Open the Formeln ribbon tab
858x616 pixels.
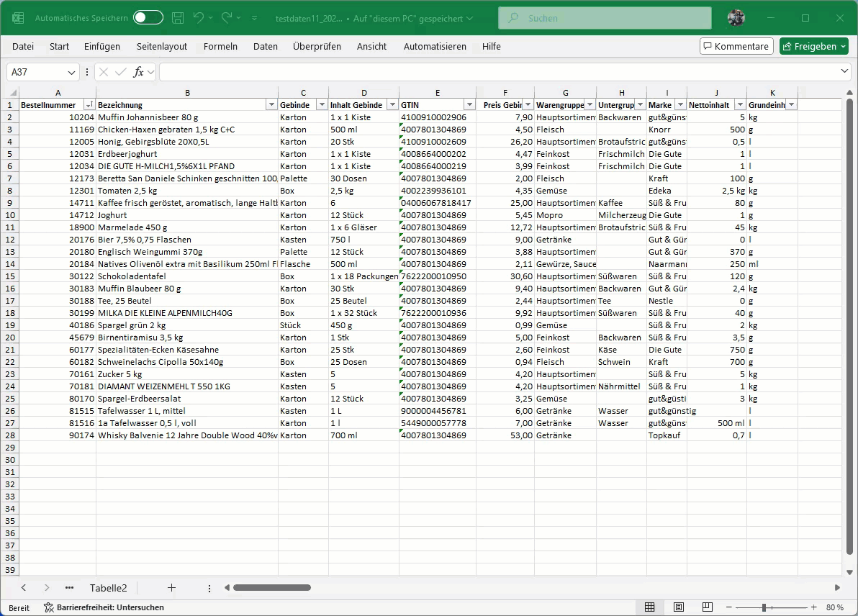(x=220, y=46)
